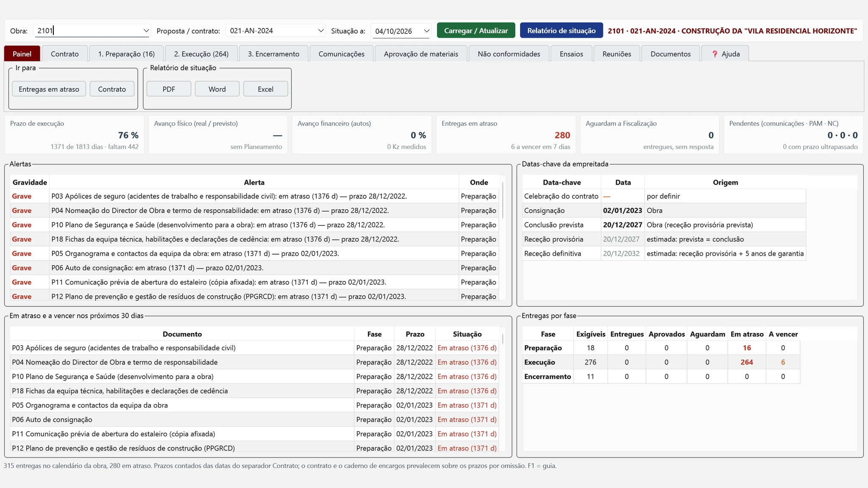Click the Em atraso column header in fase table

click(747, 334)
